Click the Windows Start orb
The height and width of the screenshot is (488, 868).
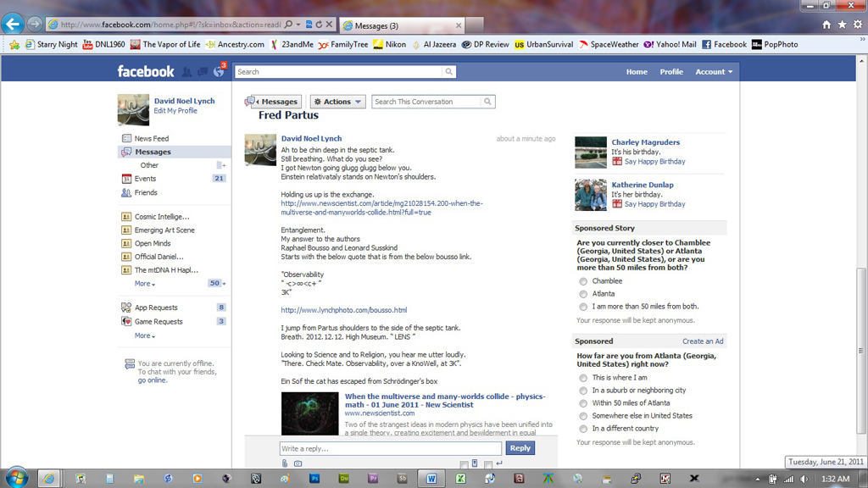[17, 478]
